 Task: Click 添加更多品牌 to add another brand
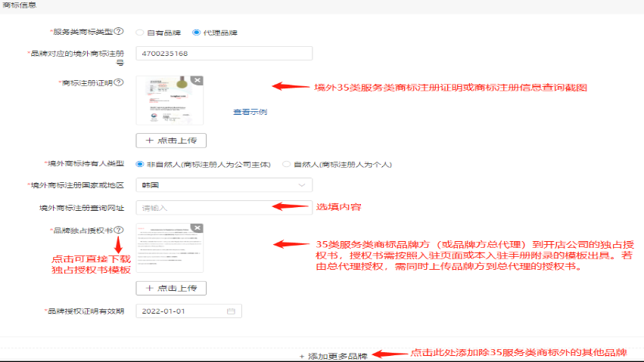tap(333, 355)
